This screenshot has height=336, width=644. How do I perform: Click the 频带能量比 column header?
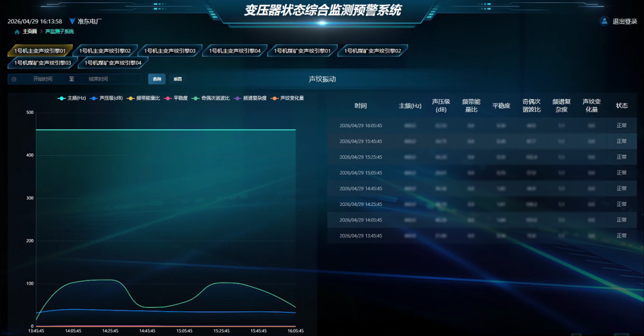[x=471, y=106]
